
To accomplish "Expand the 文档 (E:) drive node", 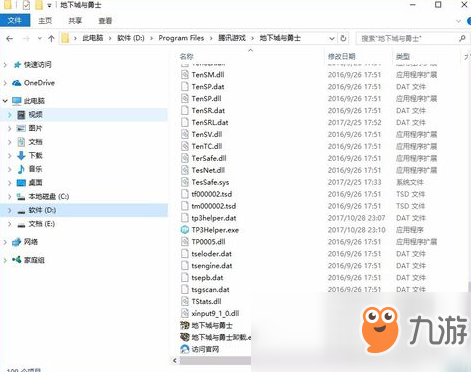I will pos(10,224).
